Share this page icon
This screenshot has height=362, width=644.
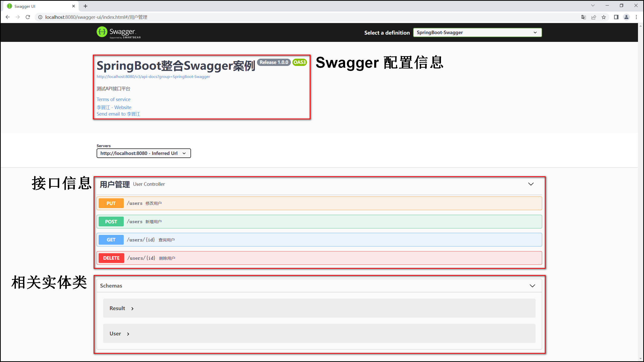click(x=594, y=17)
